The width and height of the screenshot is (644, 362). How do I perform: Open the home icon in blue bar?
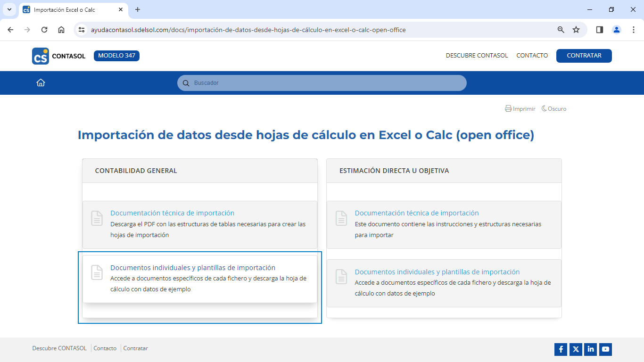[x=41, y=83]
